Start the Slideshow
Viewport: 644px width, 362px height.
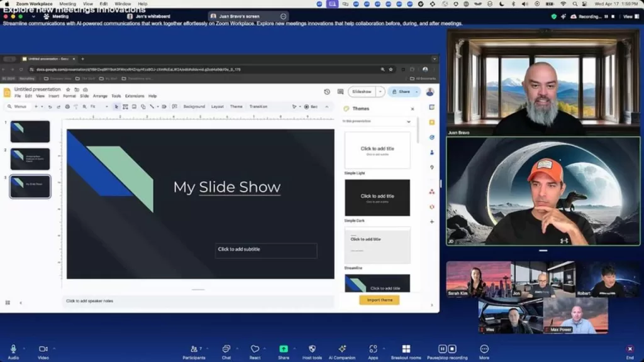coord(362,92)
